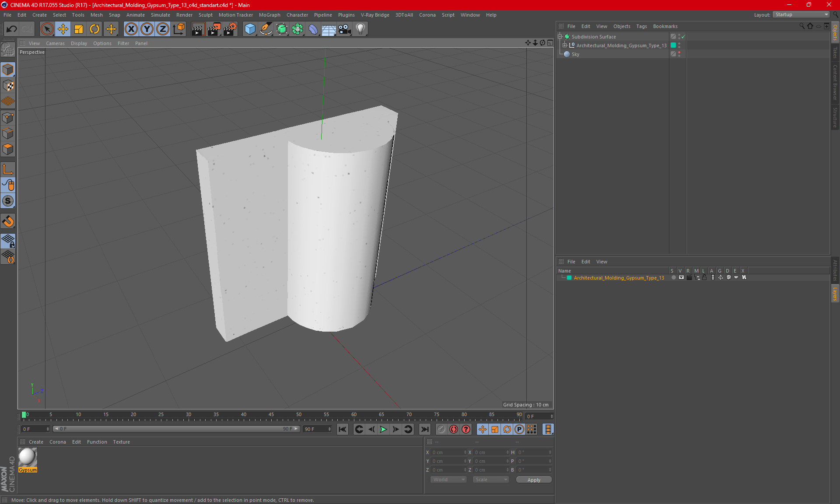Click the teal layer color swatch

tap(569, 278)
